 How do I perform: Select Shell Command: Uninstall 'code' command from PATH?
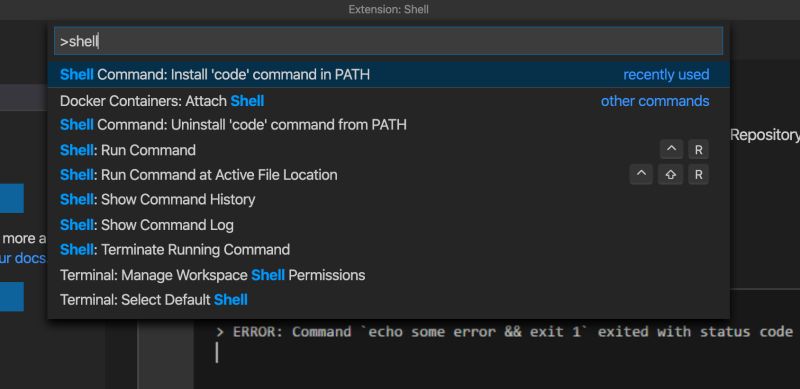(x=388, y=125)
